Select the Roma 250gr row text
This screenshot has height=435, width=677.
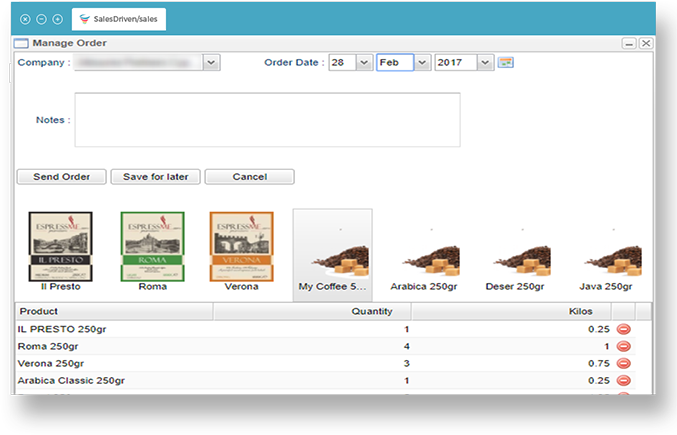48,347
